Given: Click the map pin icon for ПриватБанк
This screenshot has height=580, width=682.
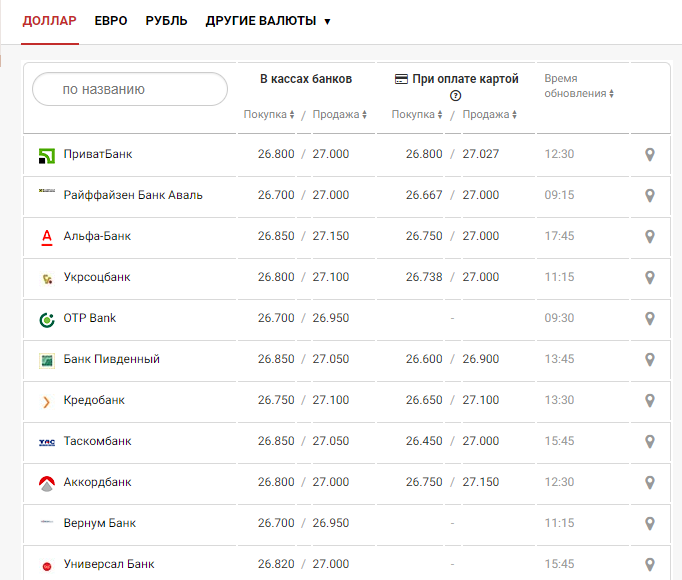Looking at the screenshot, I should 649,155.
